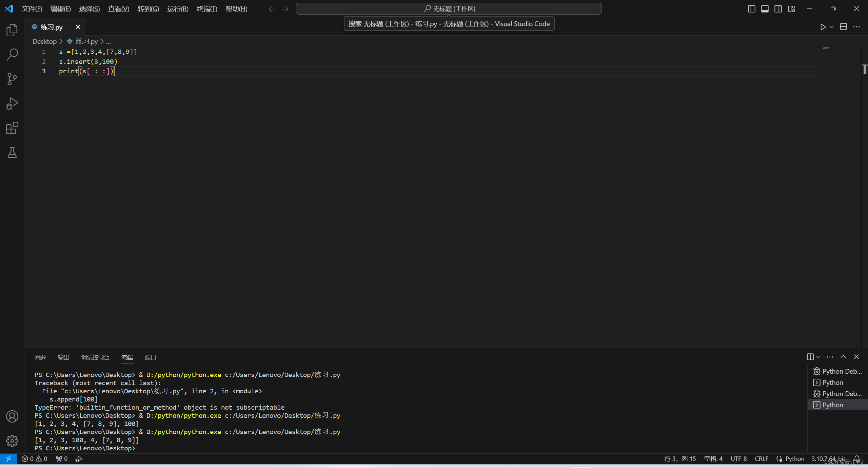This screenshot has width=868, height=468.
Task: Open the Source Control view
Action: click(x=12, y=79)
